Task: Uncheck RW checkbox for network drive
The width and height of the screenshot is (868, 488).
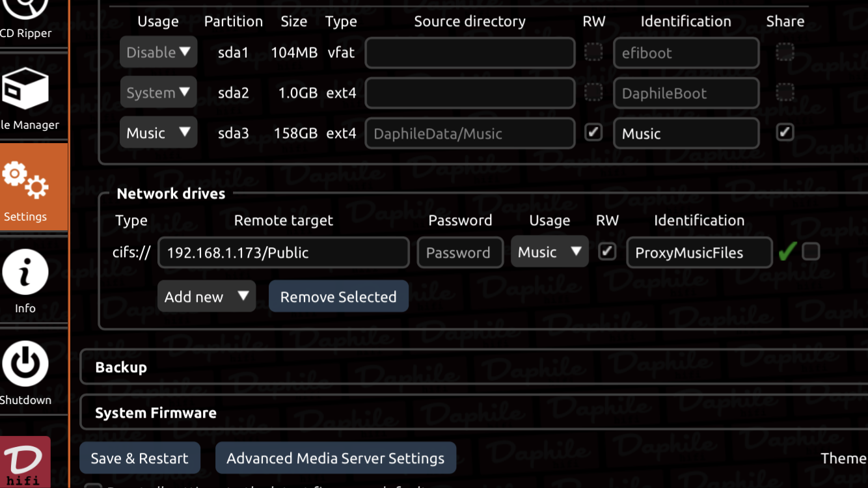Action: 607,251
